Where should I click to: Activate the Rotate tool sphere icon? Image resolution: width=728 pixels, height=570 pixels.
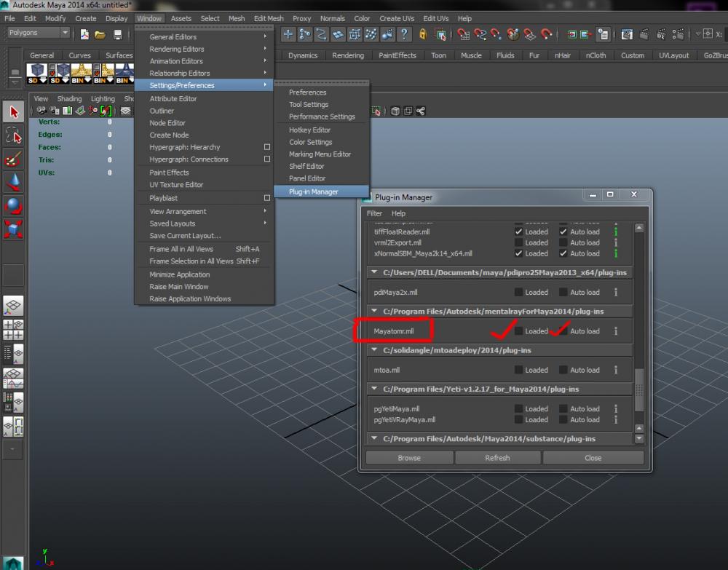[15, 205]
